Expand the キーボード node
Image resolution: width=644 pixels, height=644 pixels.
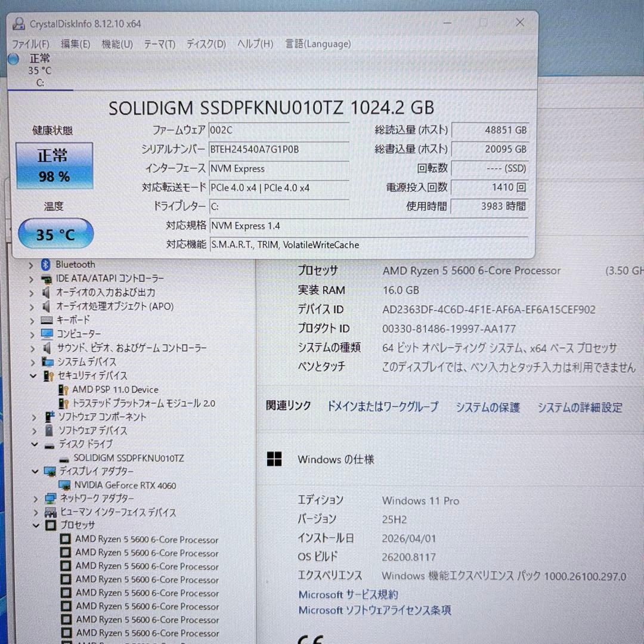(32, 321)
